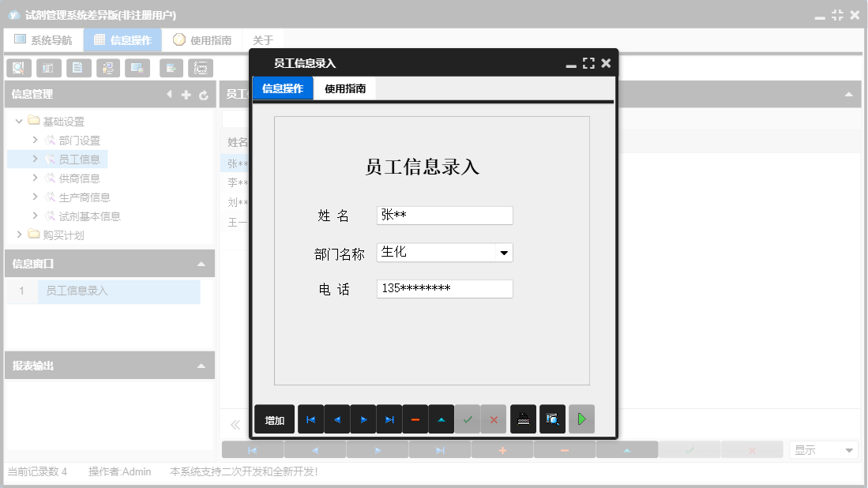The image size is (868, 488).
Task: Click the print preview icon in the dialog
Action: tap(552, 419)
